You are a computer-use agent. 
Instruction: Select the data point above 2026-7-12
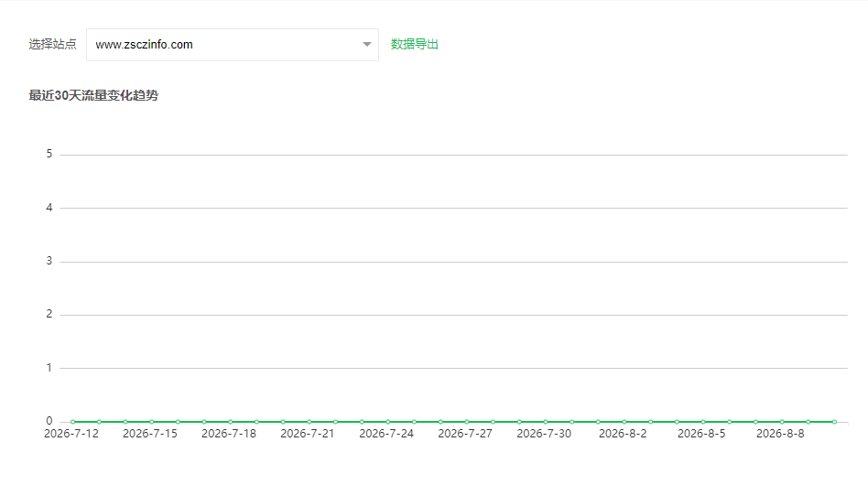[72, 422]
